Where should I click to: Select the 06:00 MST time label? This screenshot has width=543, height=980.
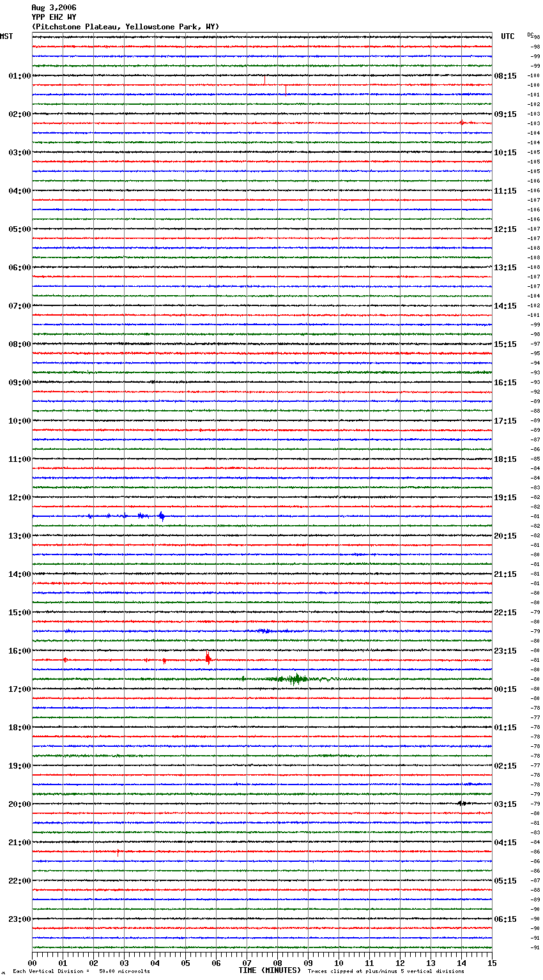point(20,268)
